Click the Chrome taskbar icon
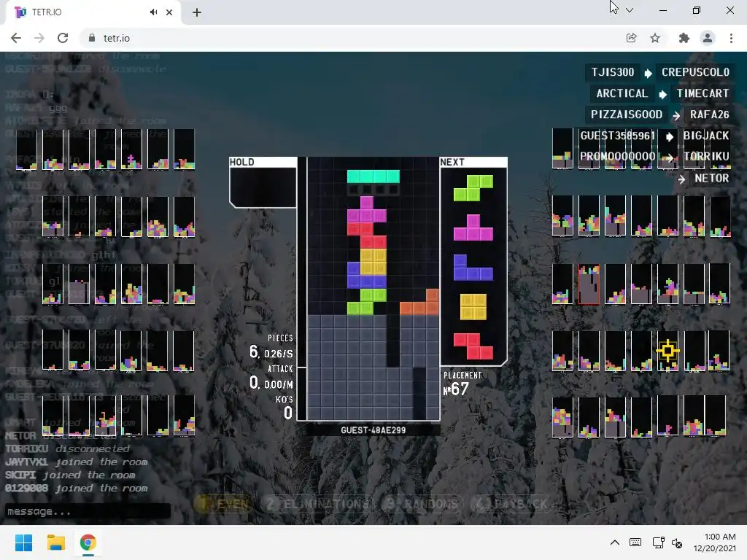Screen dimensions: 747x560 point(88,542)
